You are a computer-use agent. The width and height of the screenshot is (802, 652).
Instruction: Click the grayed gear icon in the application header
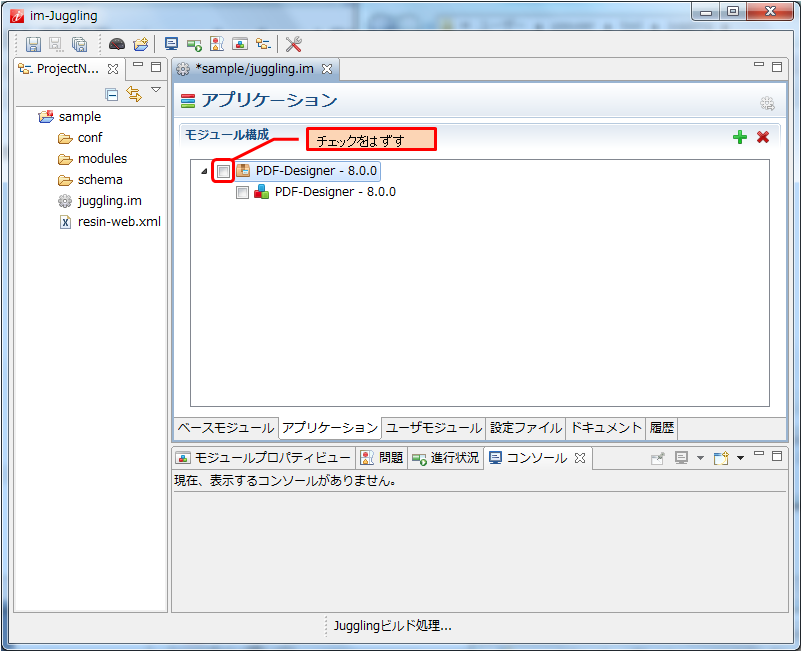click(x=767, y=104)
